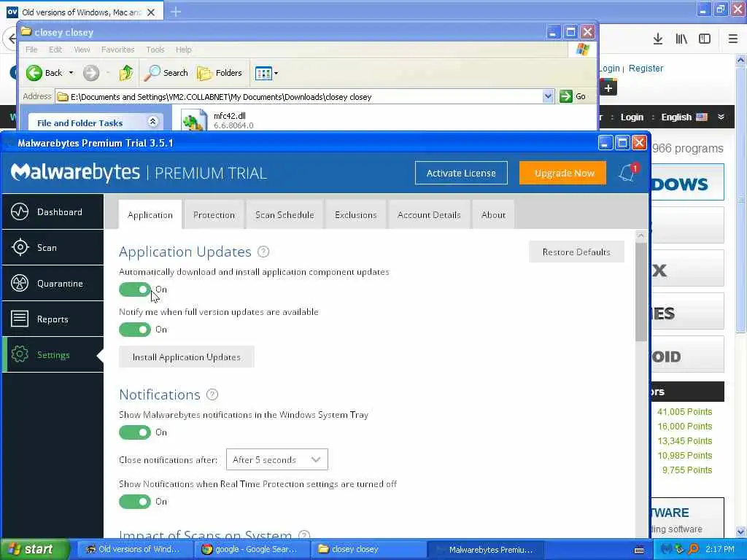The height and width of the screenshot is (560, 747).
Task: Click the Firefox page scrollbar down arrow
Action: (741, 532)
